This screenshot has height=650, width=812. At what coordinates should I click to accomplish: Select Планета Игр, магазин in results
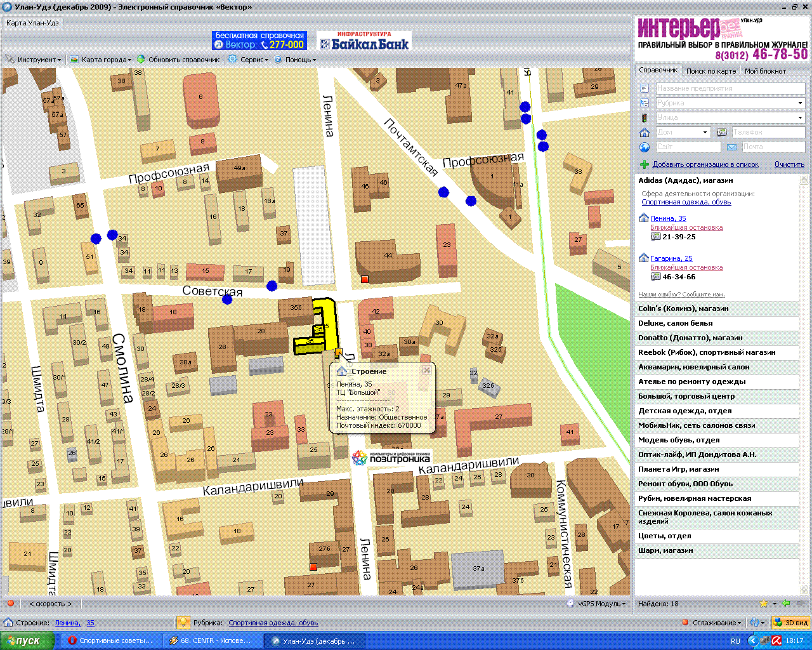(x=717, y=469)
